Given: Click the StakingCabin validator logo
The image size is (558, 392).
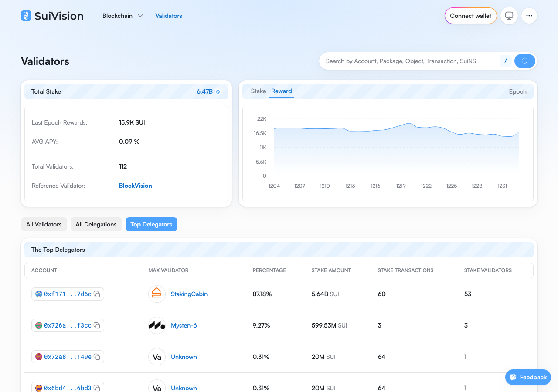Looking at the screenshot, I should pyautogui.click(x=157, y=294).
